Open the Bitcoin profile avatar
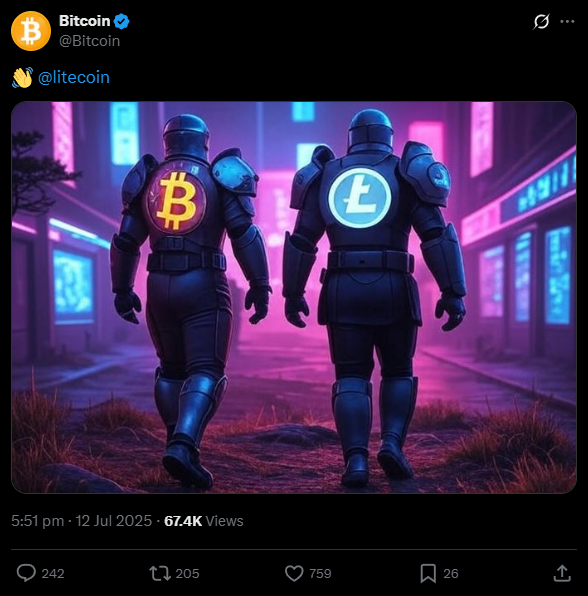This screenshot has height=596, width=588. 31,31
